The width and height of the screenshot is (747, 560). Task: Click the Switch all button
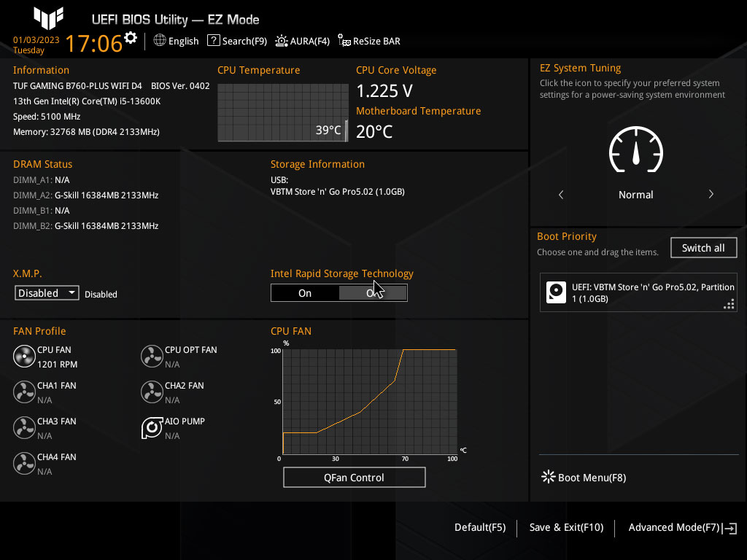[703, 248]
